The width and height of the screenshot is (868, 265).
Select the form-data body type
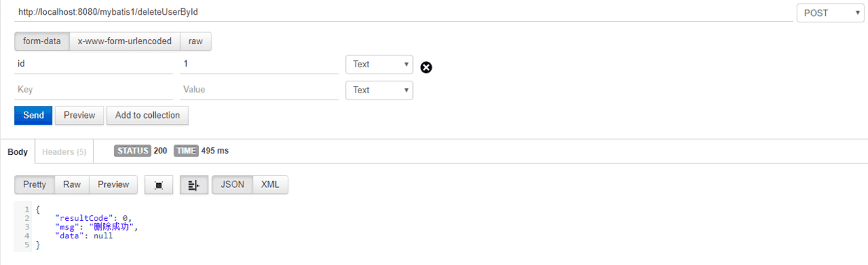(42, 41)
